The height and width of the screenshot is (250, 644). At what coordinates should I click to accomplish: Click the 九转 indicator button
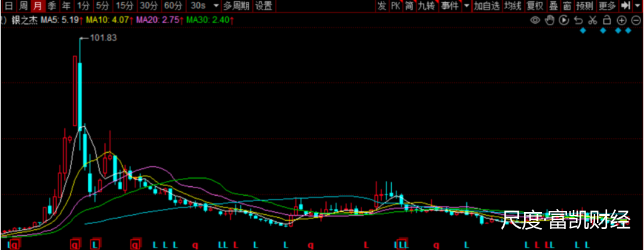point(426,6)
